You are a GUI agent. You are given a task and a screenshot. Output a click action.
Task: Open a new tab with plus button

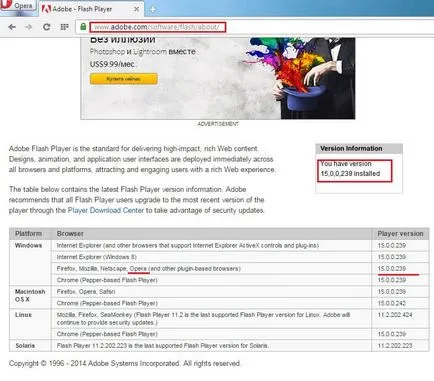tap(153, 9)
